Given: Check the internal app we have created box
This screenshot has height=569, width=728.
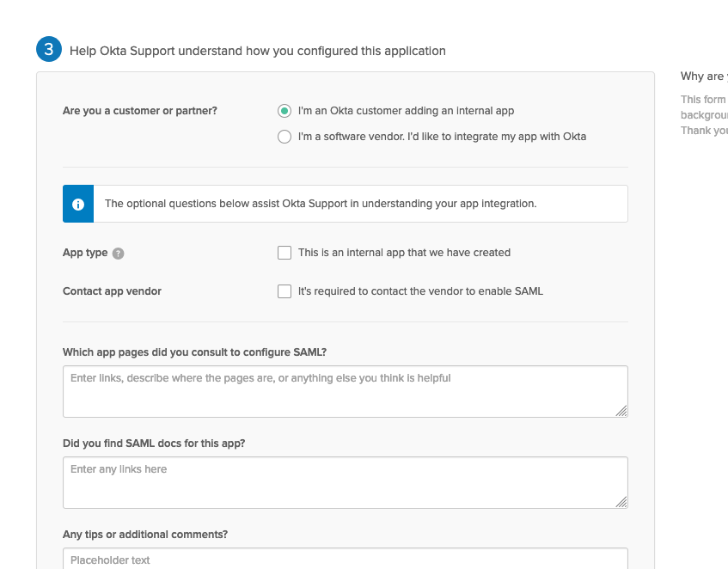Looking at the screenshot, I should point(284,253).
